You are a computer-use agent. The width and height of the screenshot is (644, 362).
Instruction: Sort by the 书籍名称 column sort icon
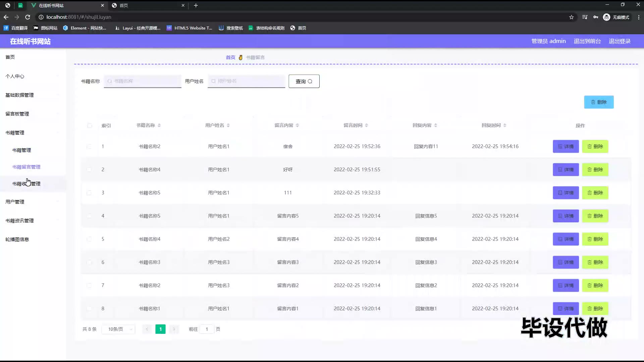[159, 125]
